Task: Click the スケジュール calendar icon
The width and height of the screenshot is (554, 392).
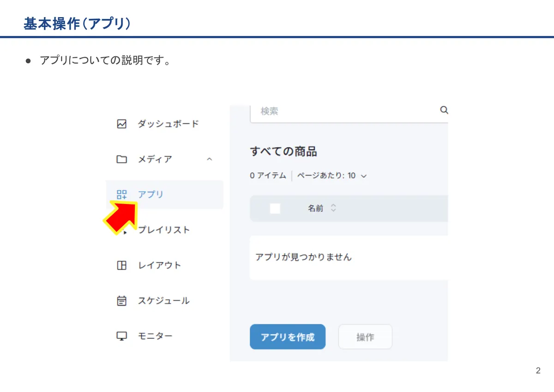Action: coord(121,301)
